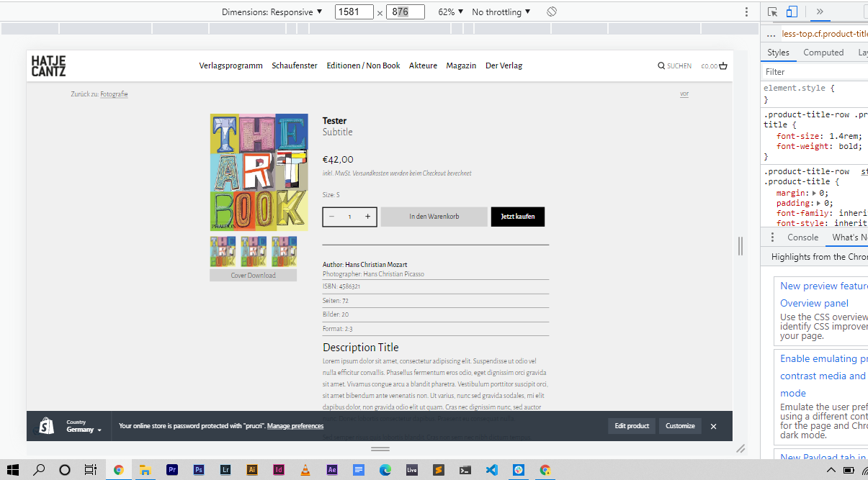This screenshot has width=868, height=480.
Task: Click the In den Warenkorb button
Action: [x=434, y=217]
